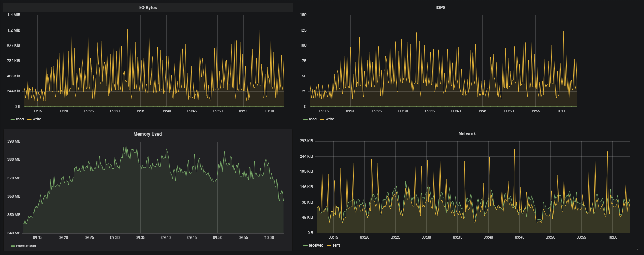644x255 pixels.
Task: Click the 125 label on IOPS y-axis
Action: point(303,30)
